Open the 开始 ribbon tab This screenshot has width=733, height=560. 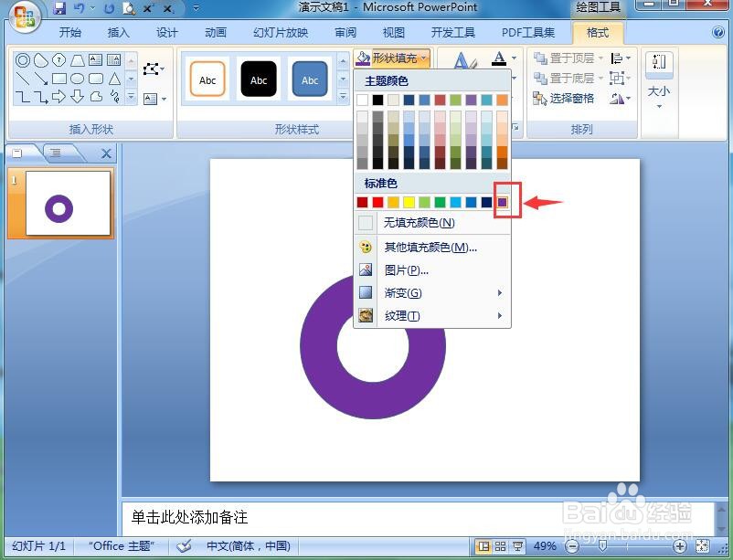[x=70, y=33]
